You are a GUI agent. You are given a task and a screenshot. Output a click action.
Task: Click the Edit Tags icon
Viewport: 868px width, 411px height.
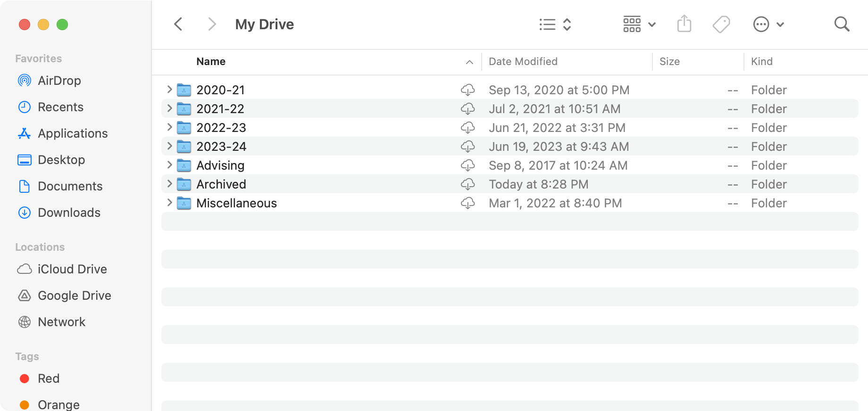(x=721, y=24)
